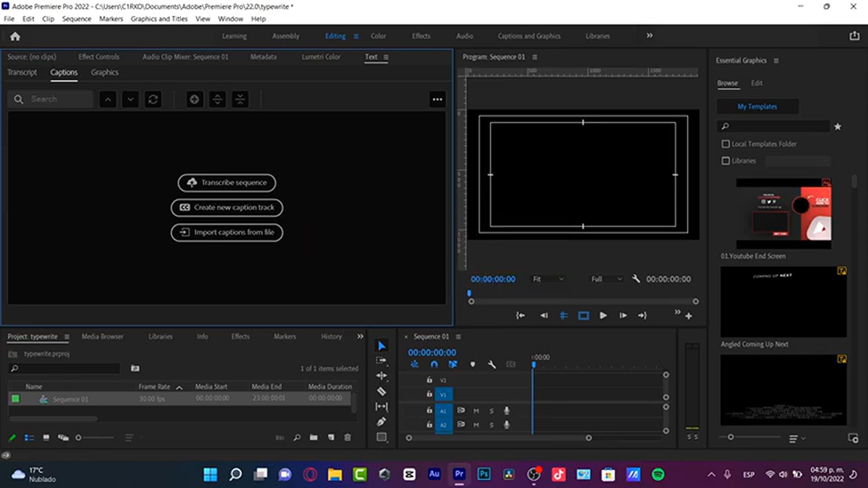Open the Program Sequence 01 panel menu

pos(535,57)
